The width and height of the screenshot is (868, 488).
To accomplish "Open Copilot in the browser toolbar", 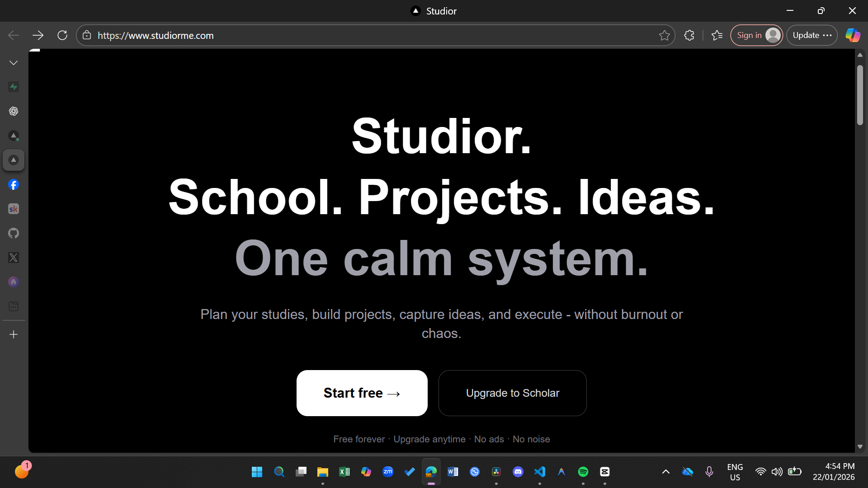I will pos(853,35).
